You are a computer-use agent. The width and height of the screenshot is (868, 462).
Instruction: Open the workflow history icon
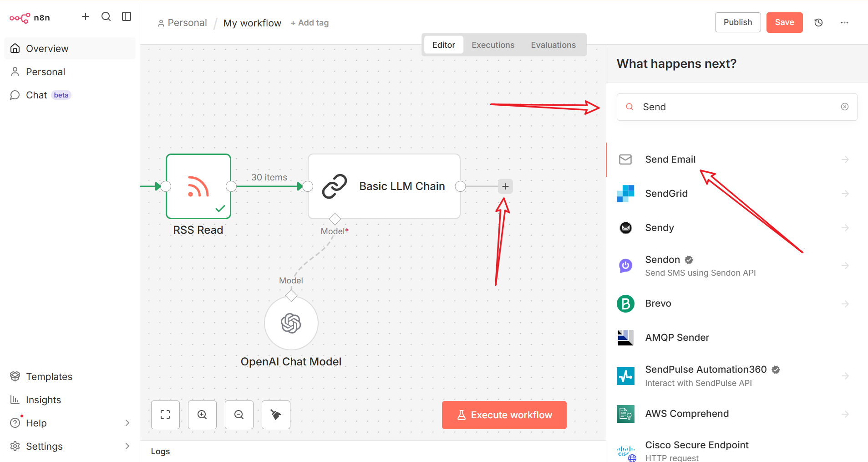[x=818, y=22]
